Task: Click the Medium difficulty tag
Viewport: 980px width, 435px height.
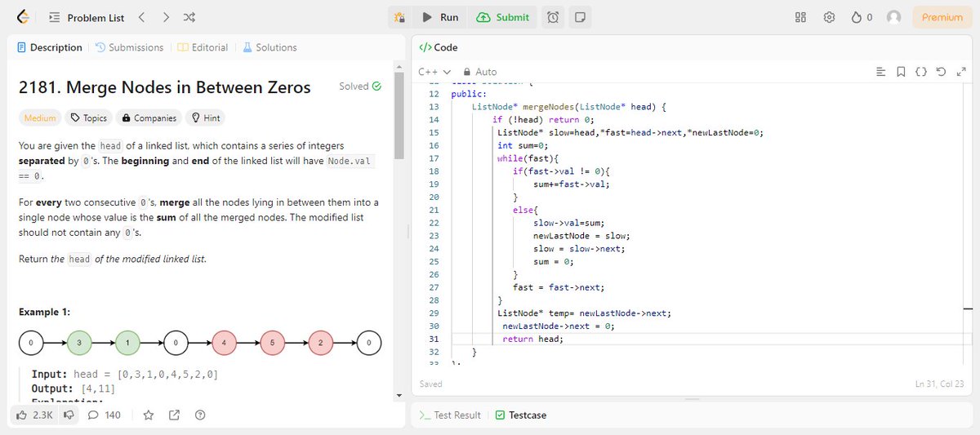Action: tap(40, 118)
